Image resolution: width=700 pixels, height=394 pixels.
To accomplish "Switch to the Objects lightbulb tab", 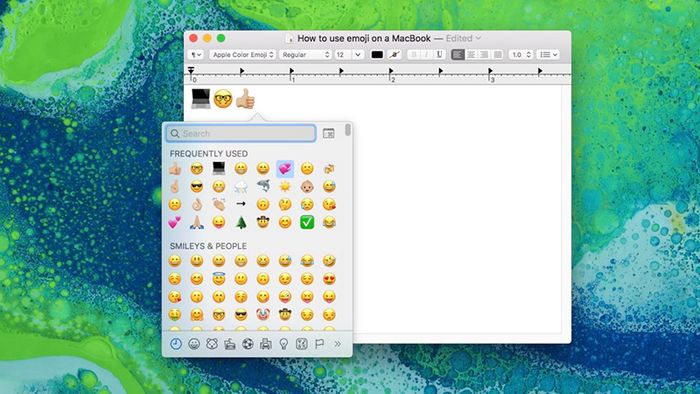I will point(283,344).
